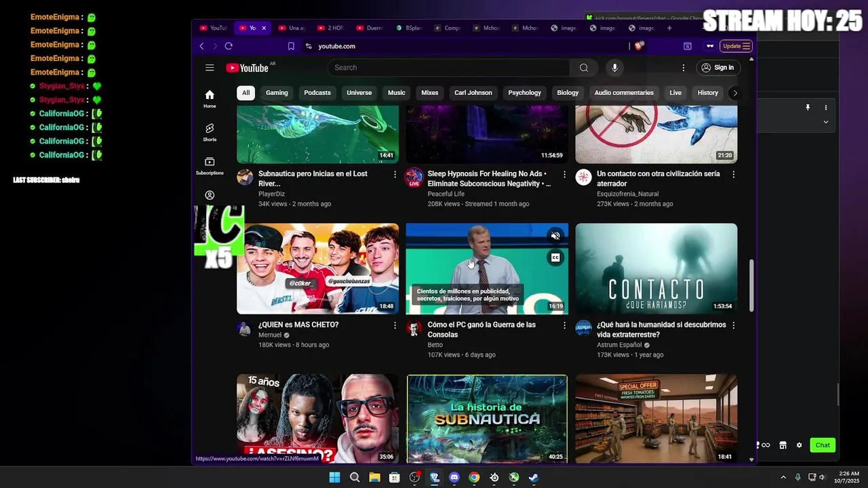Image resolution: width=868 pixels, height=488 pixels.
Task: Select the All filter chip
Action: [x=245, y=93]
